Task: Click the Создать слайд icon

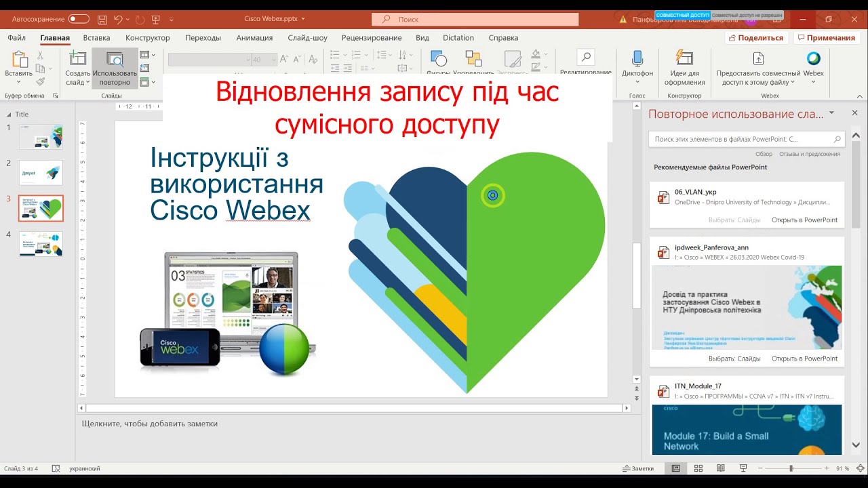Action: click(78, 59)
